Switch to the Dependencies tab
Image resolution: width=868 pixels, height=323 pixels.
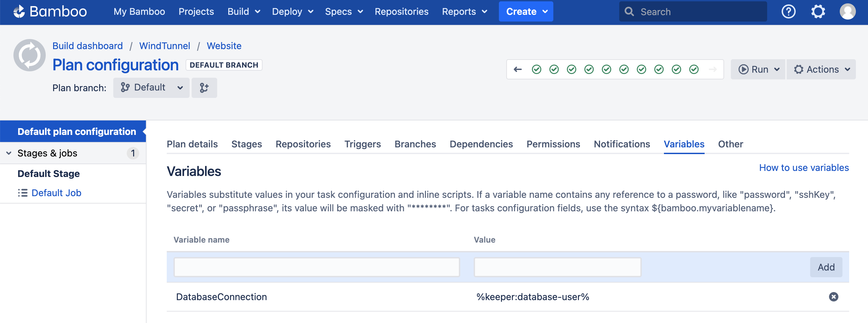pos(481,144)
